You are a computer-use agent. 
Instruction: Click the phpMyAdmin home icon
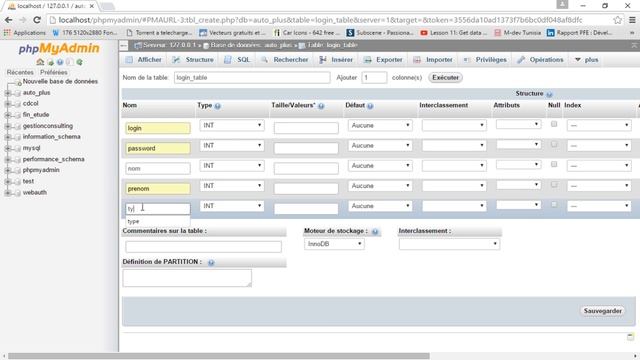(40, 62)
